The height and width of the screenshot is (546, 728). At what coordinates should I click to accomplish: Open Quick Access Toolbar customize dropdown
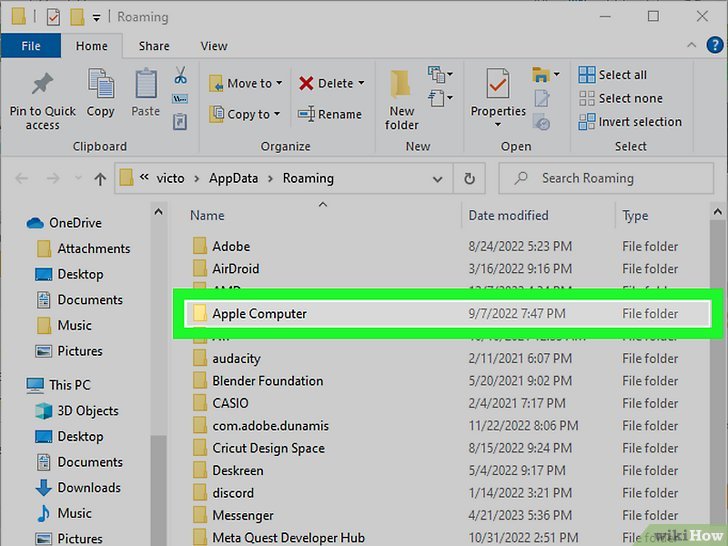(x=96, y=19)
